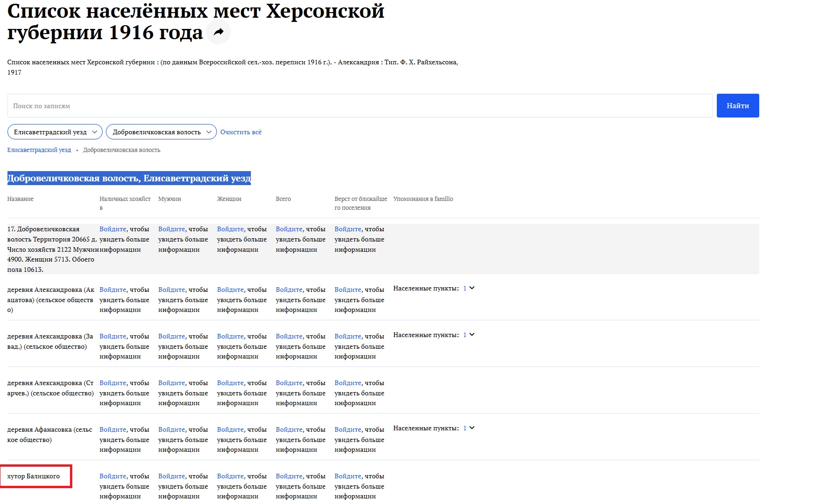
Task: Select the 17. Добровеличковская волость summary text
Action: pos(52,249)
